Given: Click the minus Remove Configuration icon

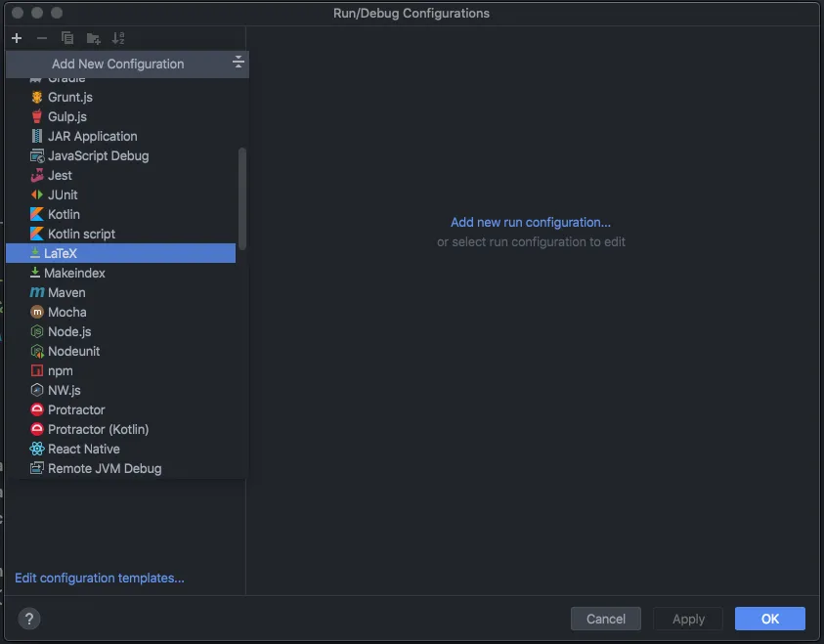Looking at the screenshot, I should point(42,38).
